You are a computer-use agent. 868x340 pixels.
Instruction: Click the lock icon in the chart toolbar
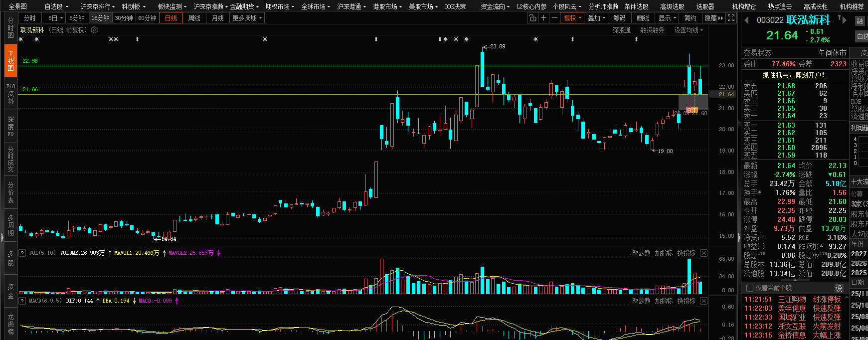pos(532,18)
